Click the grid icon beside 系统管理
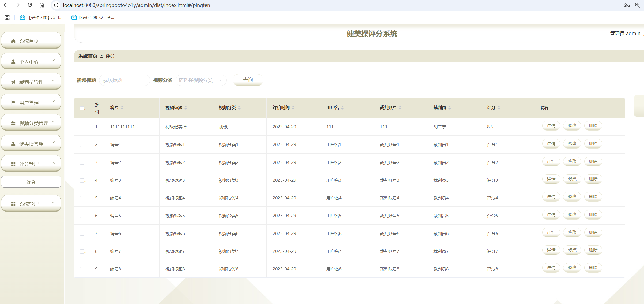Viewport: 644px width, 304px height. pos(13,204)
